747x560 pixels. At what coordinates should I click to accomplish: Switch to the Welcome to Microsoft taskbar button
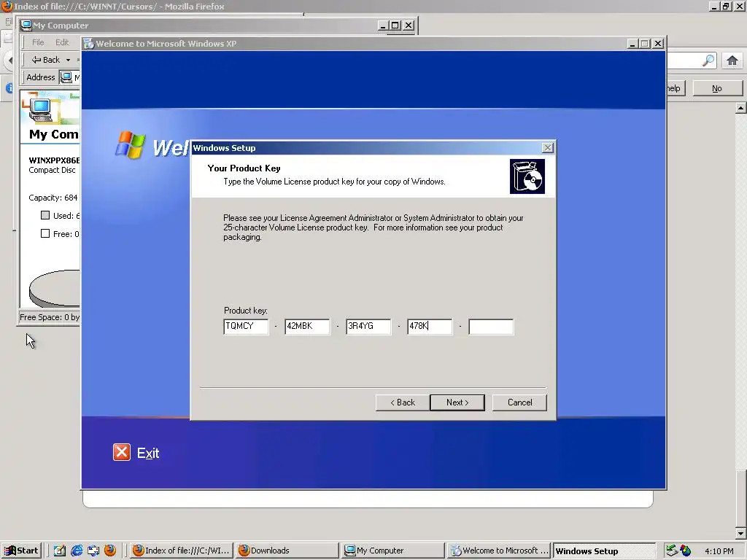[499, 551]
